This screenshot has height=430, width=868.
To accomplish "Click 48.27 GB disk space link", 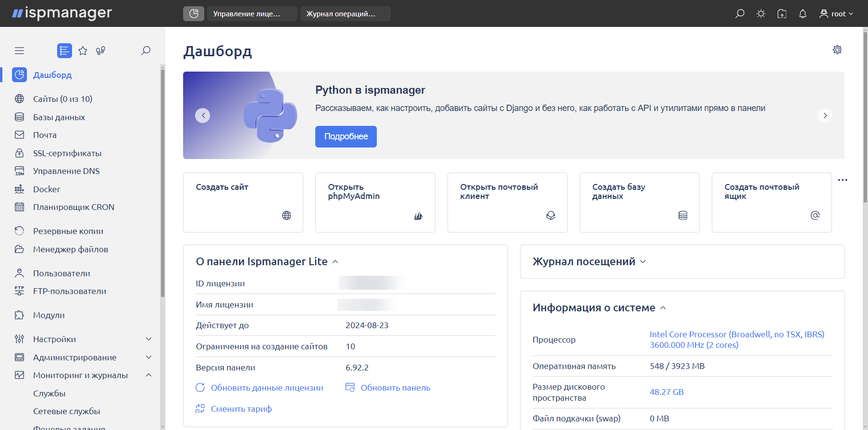I will click(x=667, y=392).
